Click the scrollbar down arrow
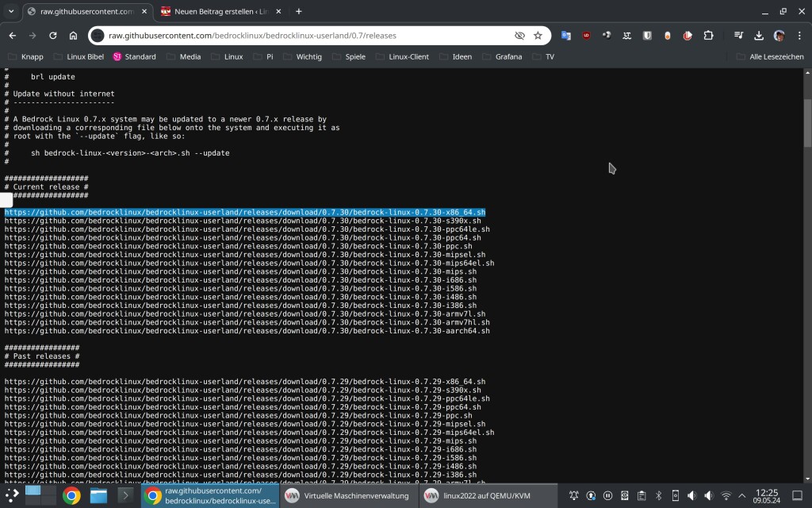The image size is (812, 508). (x=807, y=479)
